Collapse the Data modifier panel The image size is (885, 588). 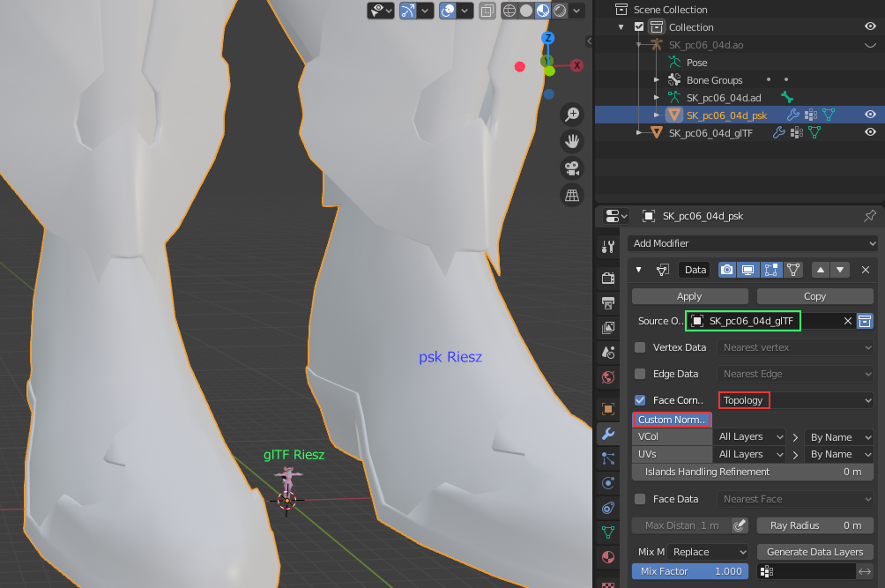[x=638, y=270]
